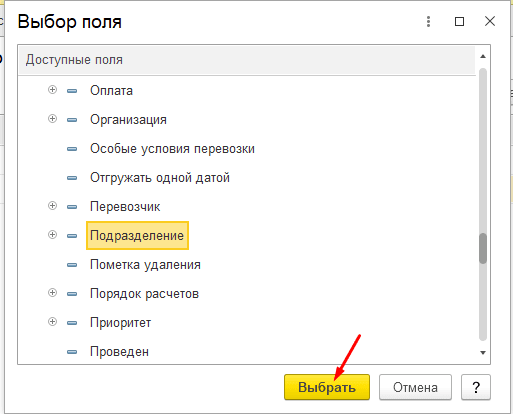The image size is (513, 414).
Task: Expand the Организация field node
Action: point(52,119)
